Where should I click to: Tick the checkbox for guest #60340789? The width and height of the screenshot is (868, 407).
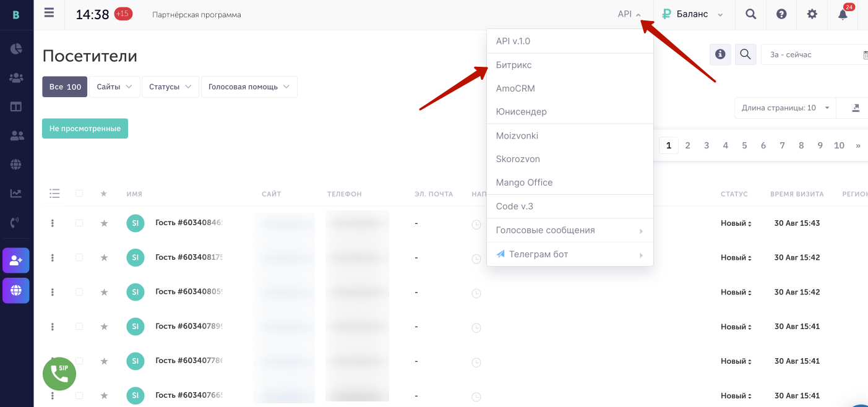pos(79,327)
